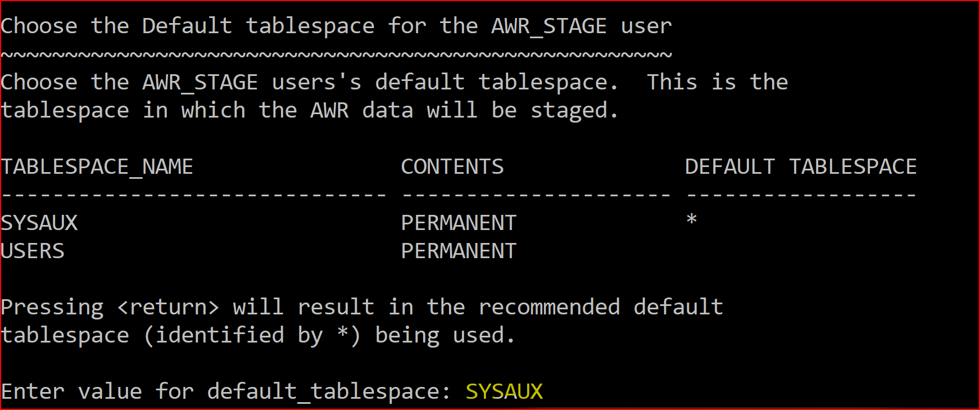The width and height of the screenshot is (980, 410).
Task: Click the words 'recommended default'
Action: [x=600, y=308]
